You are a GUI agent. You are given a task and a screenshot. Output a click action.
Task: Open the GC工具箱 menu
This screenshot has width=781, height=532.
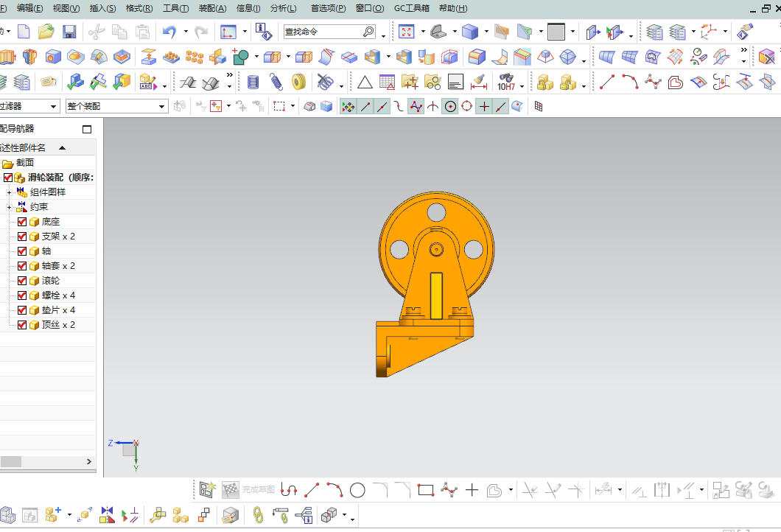(411, 8)
